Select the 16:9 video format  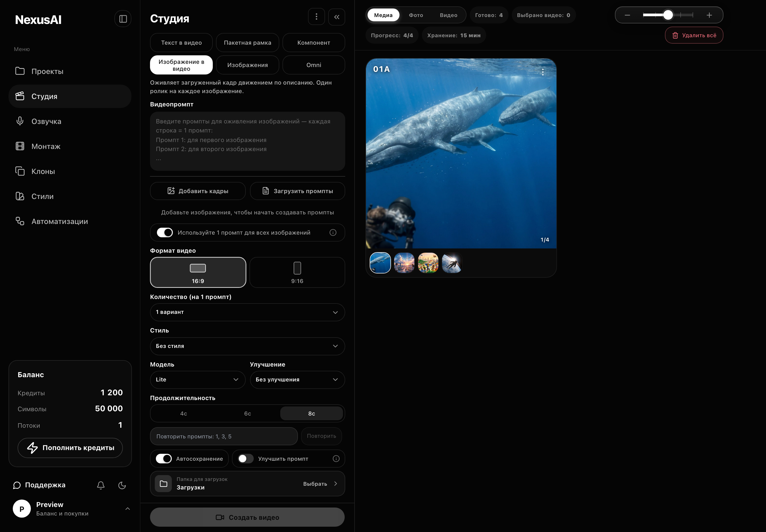pyautogui.click(x=198, y=272)
